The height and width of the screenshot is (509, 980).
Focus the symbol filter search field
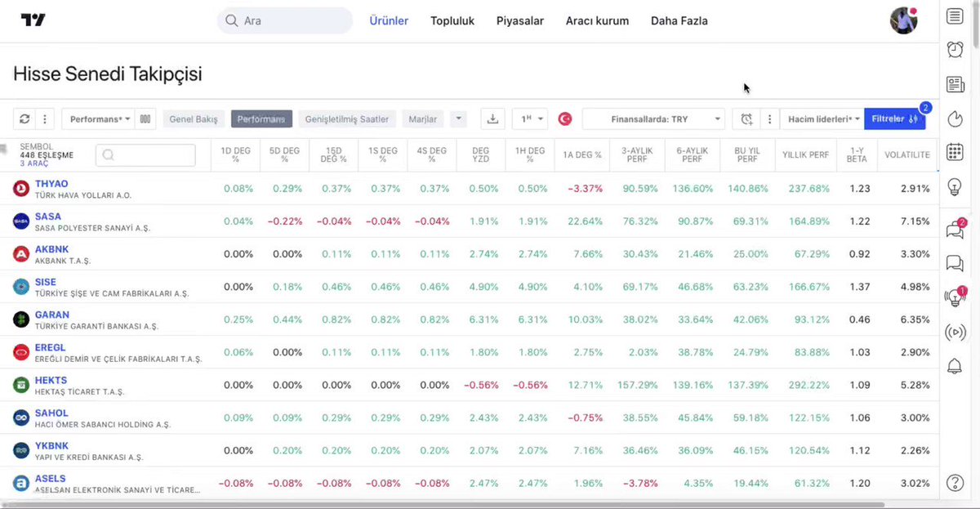145,155
